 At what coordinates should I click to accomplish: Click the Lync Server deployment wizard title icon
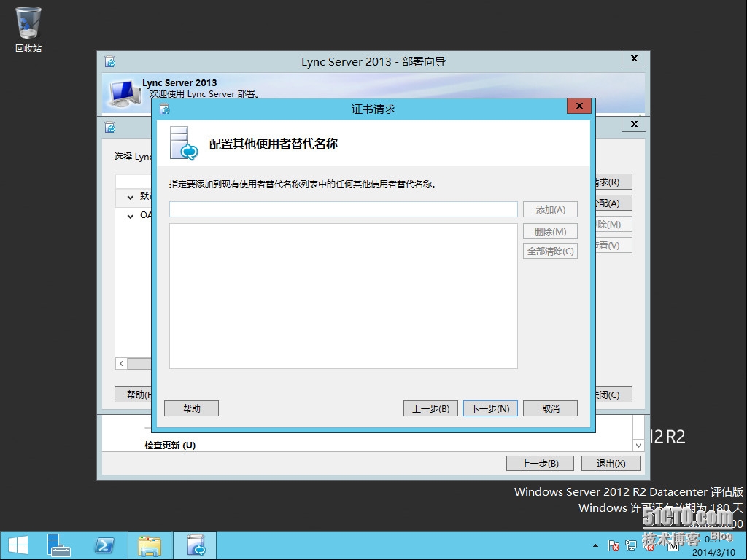110,62
